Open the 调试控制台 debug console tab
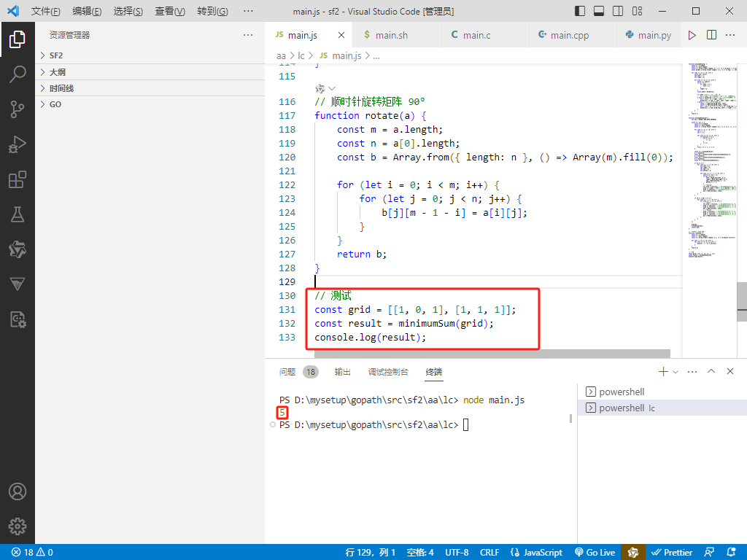 pyautogui.click(x=388, y=372)
